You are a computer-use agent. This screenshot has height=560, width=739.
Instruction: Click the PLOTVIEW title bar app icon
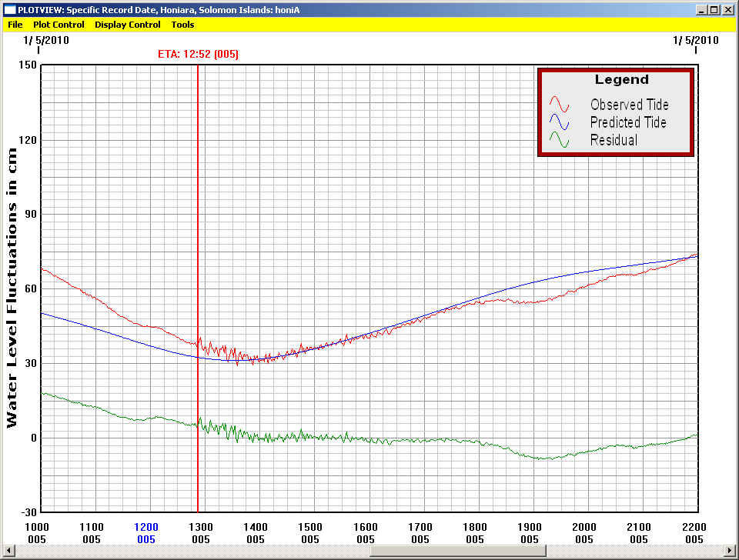9,9
